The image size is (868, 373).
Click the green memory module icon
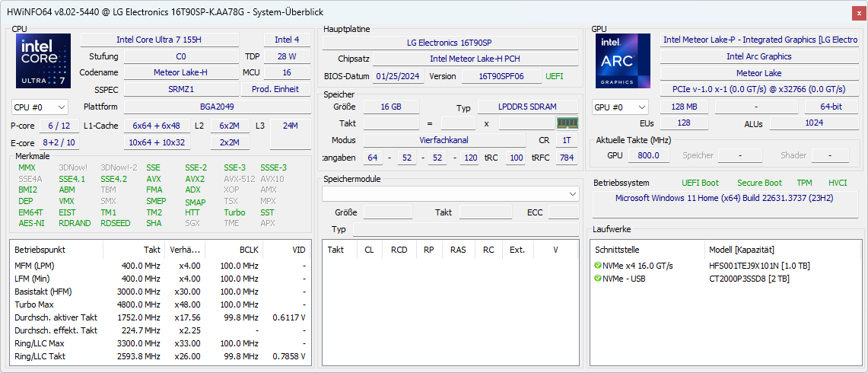click(567, 123)
